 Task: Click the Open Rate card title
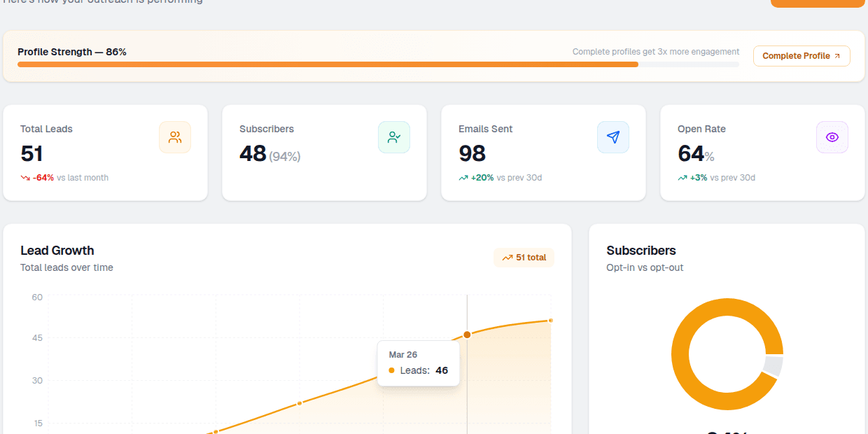point(701,129)
